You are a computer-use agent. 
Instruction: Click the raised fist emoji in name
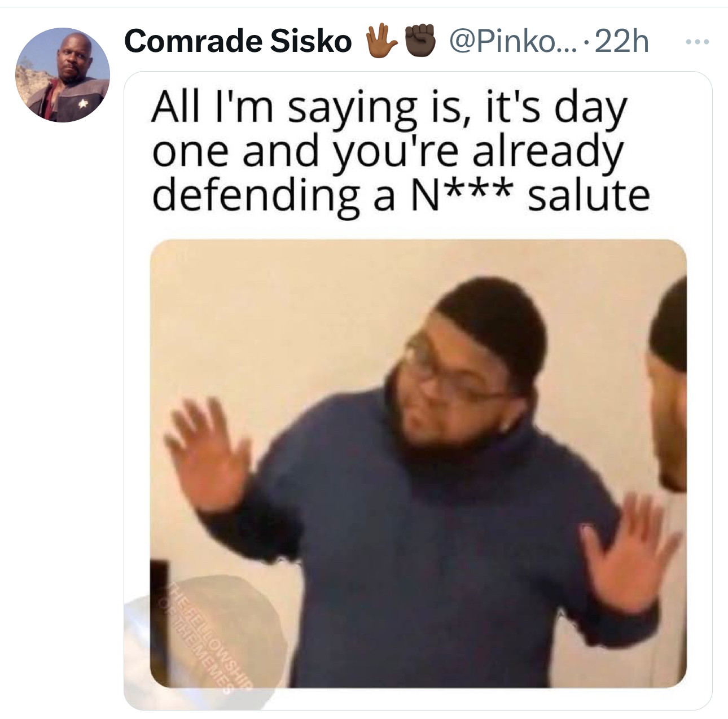point(421,42)
